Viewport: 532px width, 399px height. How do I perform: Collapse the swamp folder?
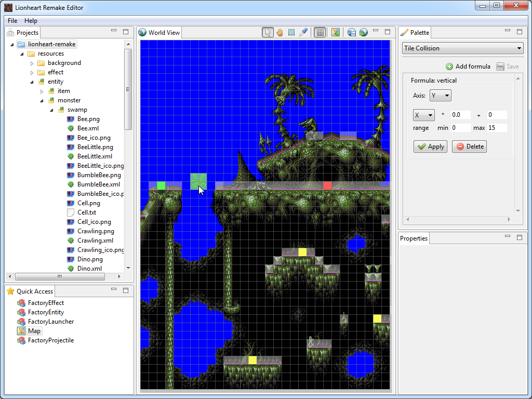[51, 110]
